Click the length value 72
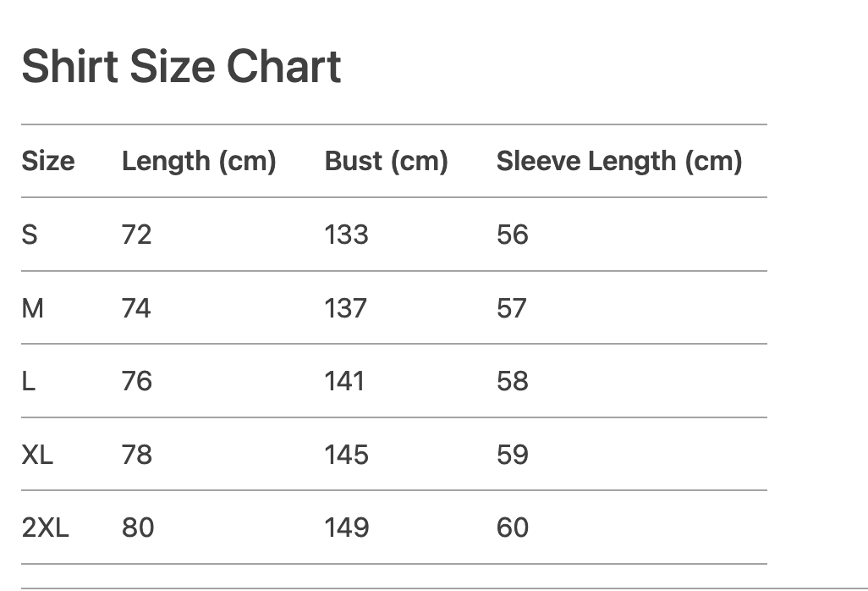 [136, 235]
